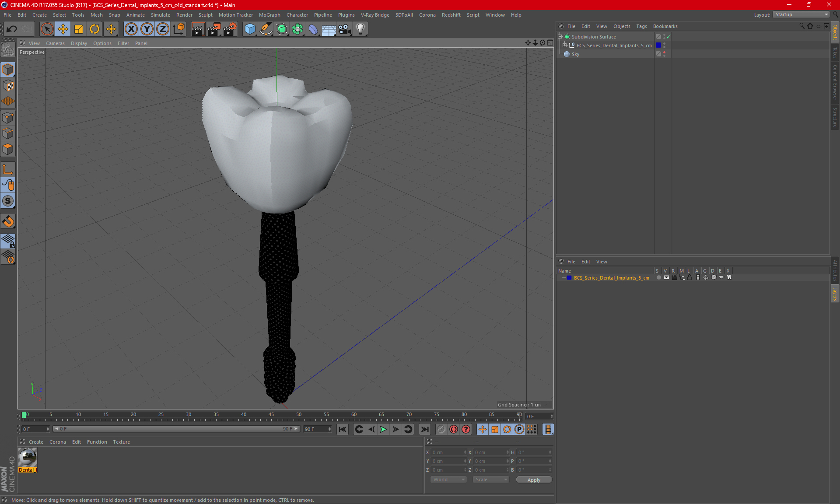The height and width of the screenshot is (504, 840).
Task: Select Dental material thumbnail
Action: 28,457
